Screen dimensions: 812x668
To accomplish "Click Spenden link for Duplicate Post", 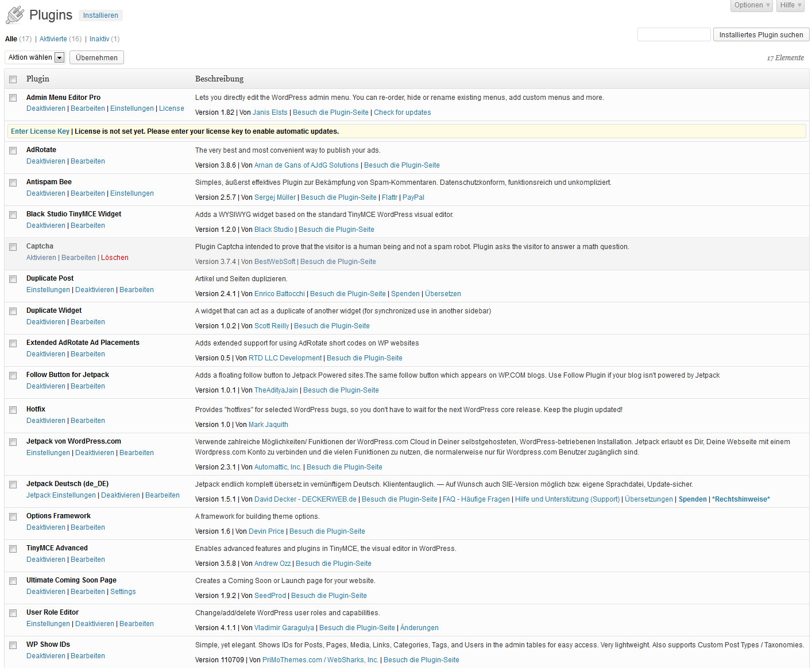I will [x=405, y=294].
